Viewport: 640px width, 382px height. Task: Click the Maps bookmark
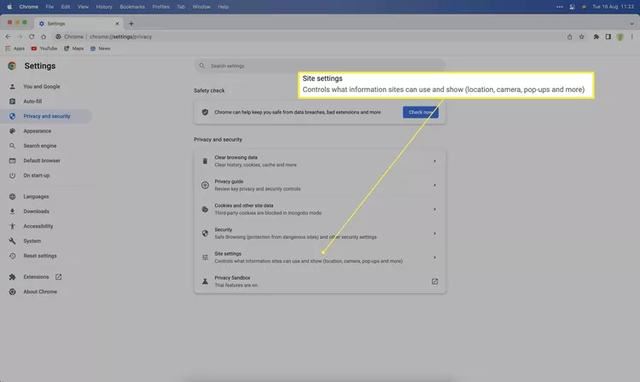[74, 48]
